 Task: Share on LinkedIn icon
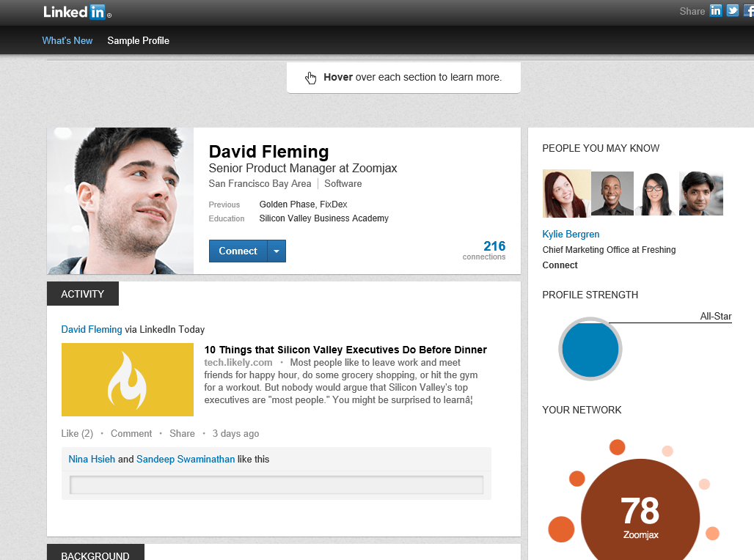coord(716,10)
